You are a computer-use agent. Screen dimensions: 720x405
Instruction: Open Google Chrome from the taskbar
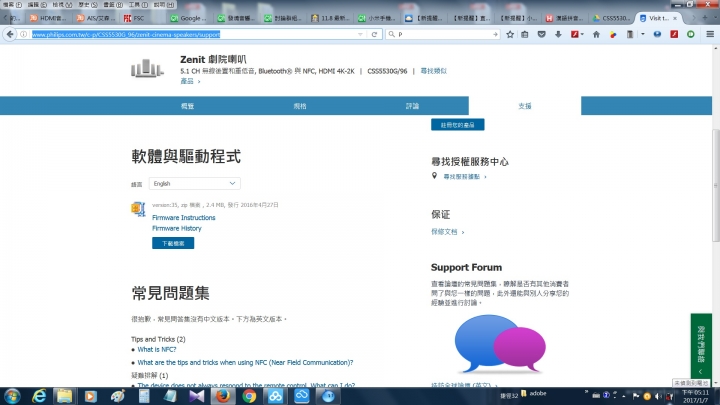click(x=249, y=396)
